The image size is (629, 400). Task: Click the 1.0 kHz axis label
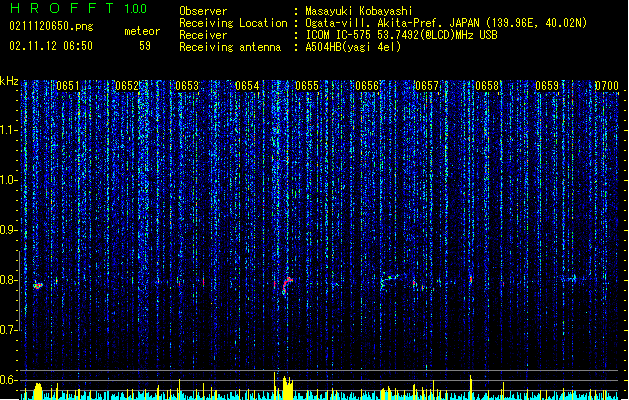click(9, 180)
